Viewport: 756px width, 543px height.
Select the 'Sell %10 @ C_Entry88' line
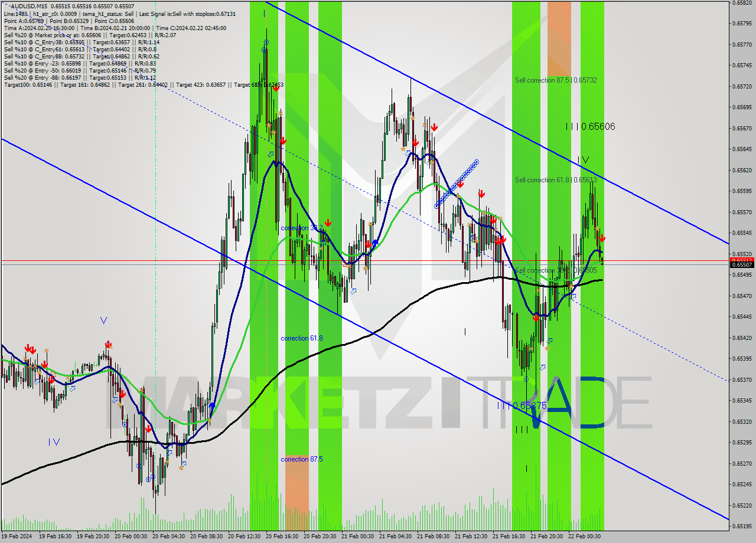(82, 56)
